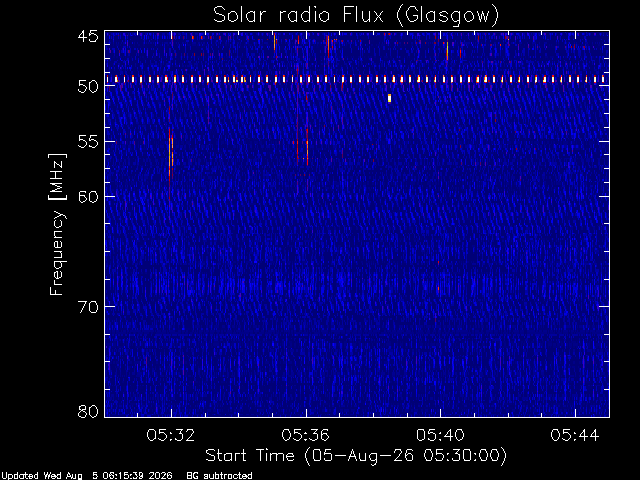Click the green-yellow spike near 05:40 at top
The image size is (640, 480).
coord(447,51)
